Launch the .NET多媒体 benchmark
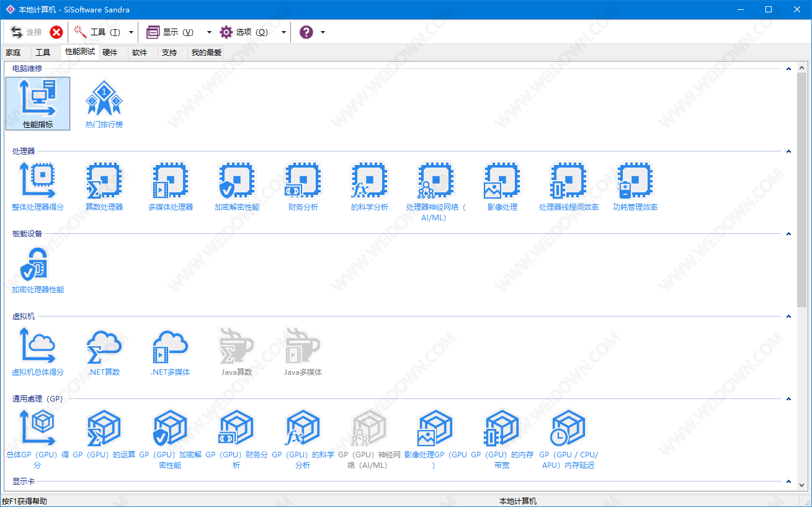Image resolution: width=812 pixels, height=507 pixels. [x=171, y=352]
